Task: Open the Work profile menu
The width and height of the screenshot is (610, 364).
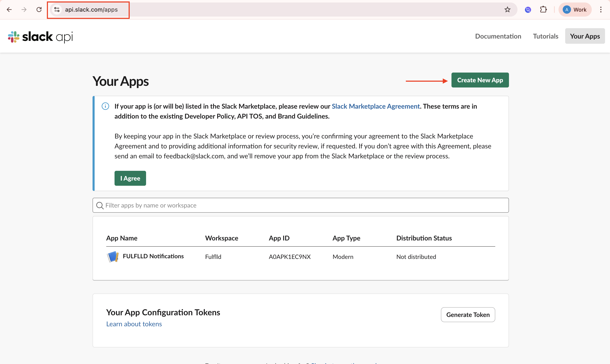Action: pos(575,10)
